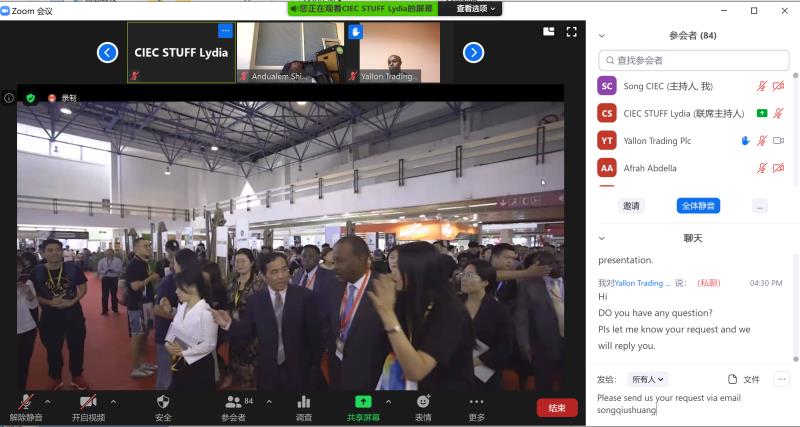Open share screen options arrow
This screenshot has width=800, height=427.
389,402
